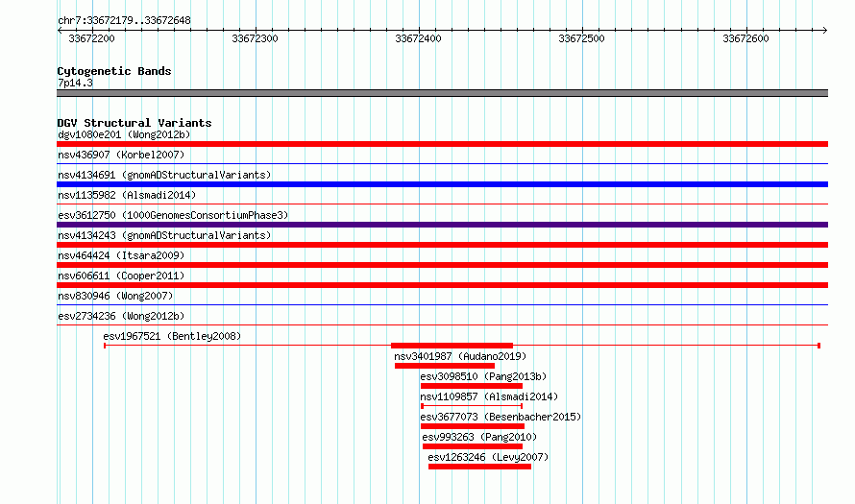
Task: Click the 7p14.3 band label
Action: (x=75, y=84)
